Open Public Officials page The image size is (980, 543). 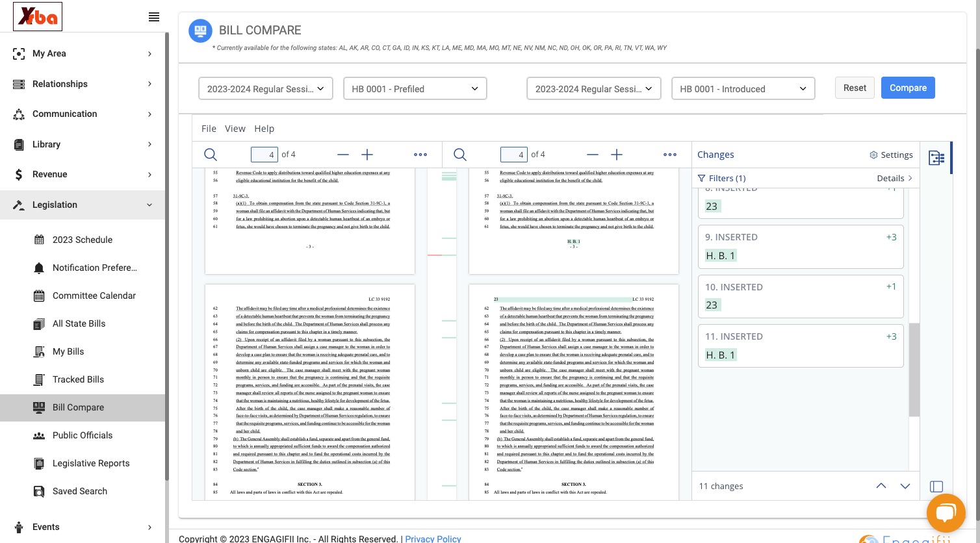[x=83, y=435]
